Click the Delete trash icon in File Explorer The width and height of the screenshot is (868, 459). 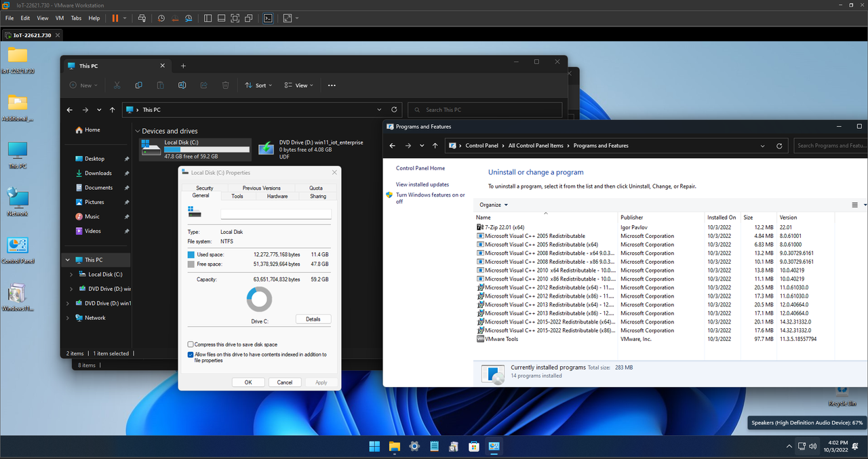(x=225, y=85)
